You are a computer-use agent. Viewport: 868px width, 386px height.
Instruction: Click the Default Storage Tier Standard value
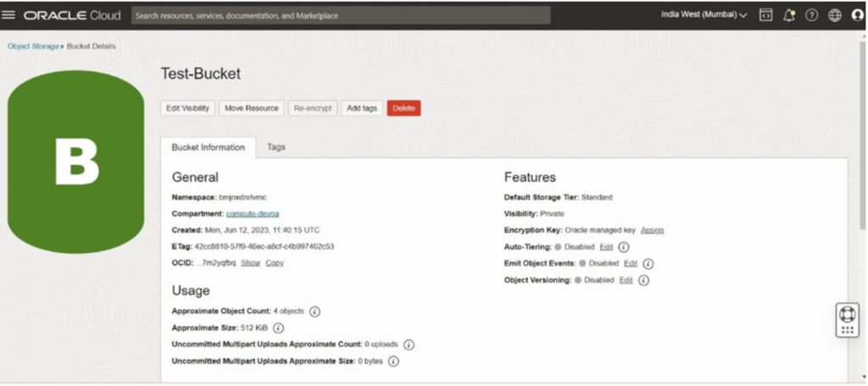pyautogui.click(x=597, y=197)
